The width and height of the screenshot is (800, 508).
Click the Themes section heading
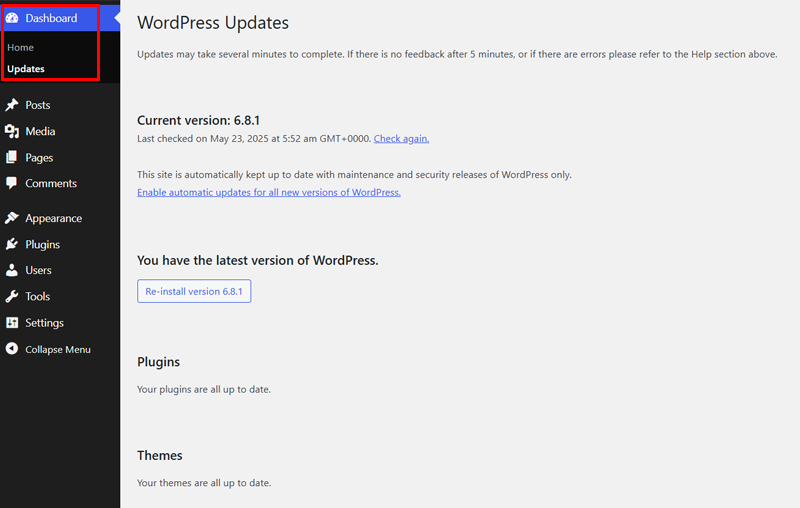click(x=160, y=455)
